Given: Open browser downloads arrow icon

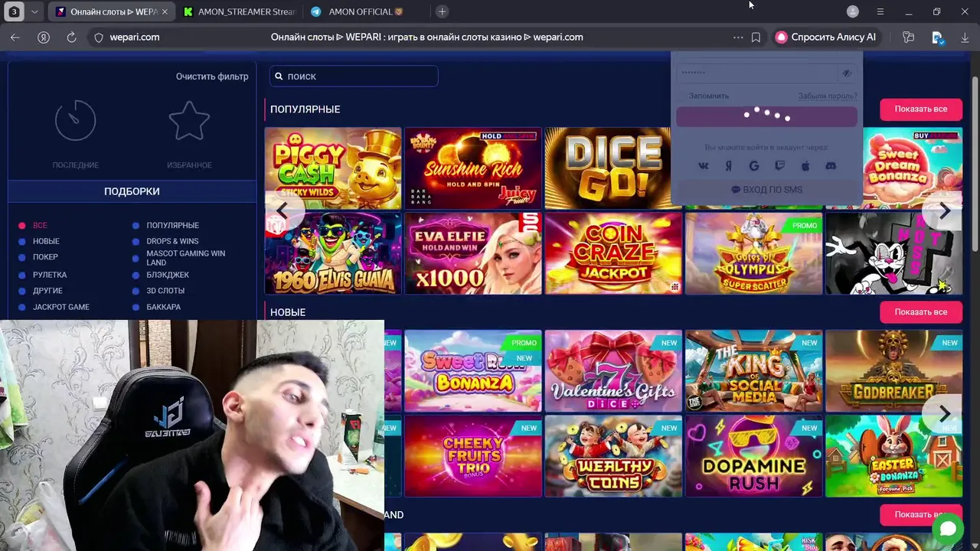Looking at the screenshot, I should [965, 37].
